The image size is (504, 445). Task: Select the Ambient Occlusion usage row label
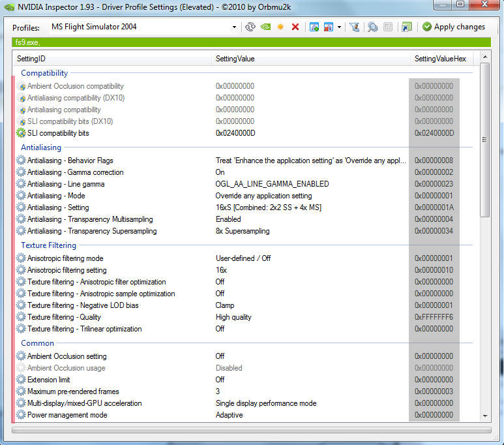point(67,368)
